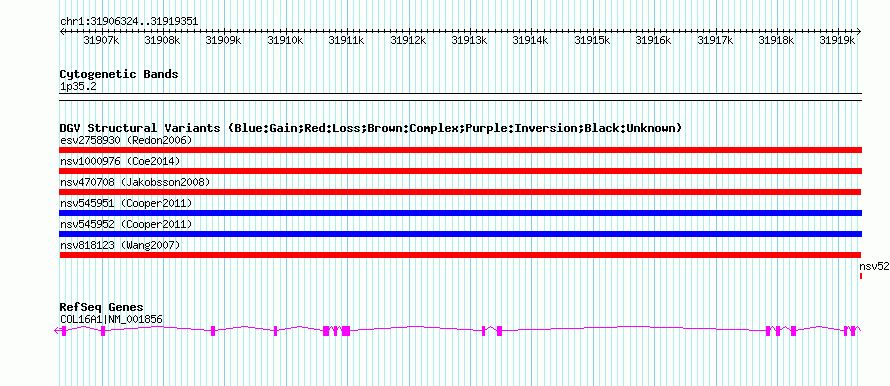Select the blue gain bar under nsv545952
This screenshot has width=890, height=386.
pos(461,234)
